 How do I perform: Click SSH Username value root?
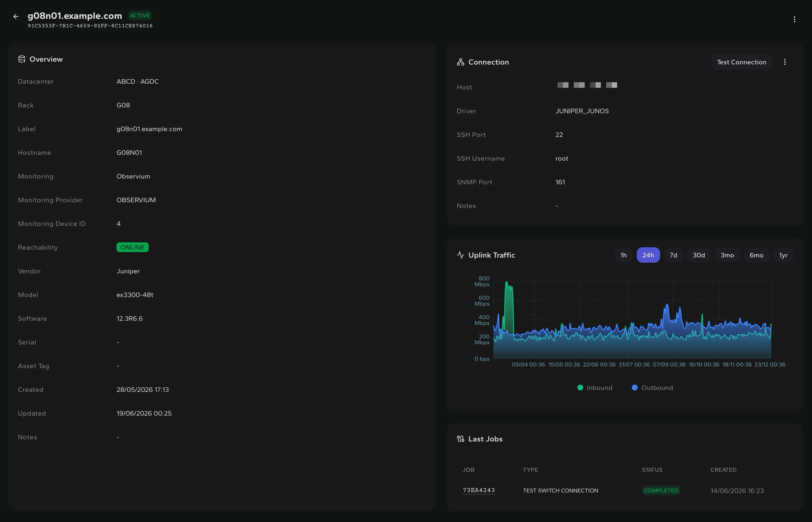point(562,159)
